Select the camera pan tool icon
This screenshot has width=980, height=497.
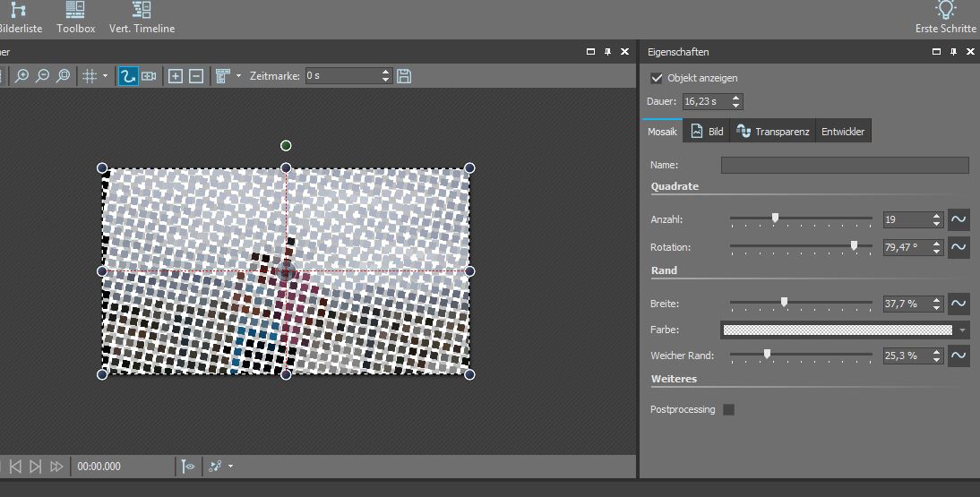tap(149, 76)
